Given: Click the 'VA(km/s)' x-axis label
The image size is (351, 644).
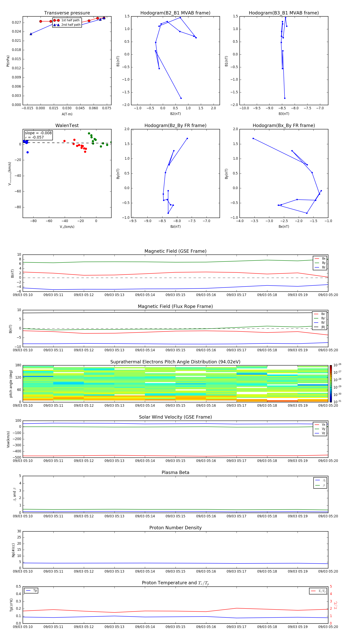Looking at the screenshot, I should coord(67,227).
